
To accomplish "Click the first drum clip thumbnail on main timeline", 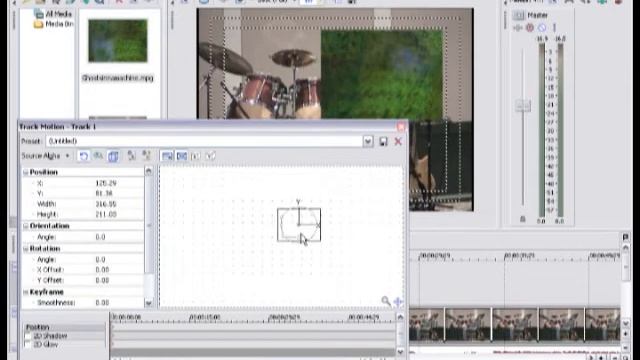I will coord(427,325).
